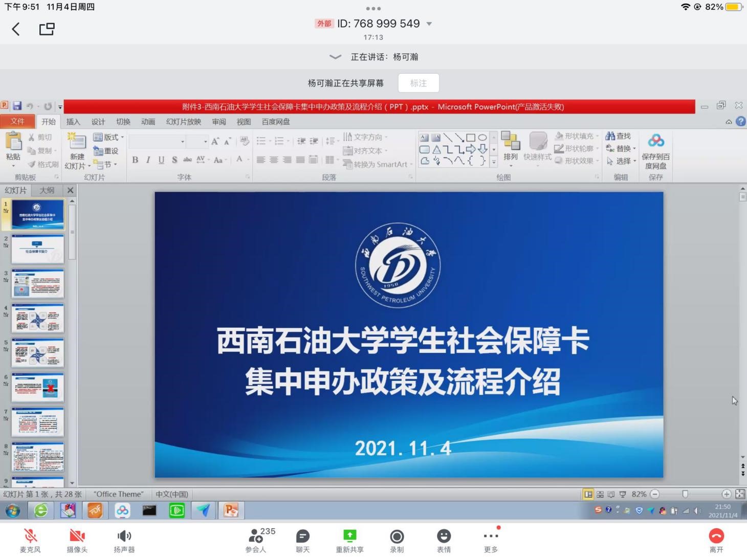Open the font name combo box
Image resolution: width=747 pixels, height=560 pixels.
tap(157, 141)
